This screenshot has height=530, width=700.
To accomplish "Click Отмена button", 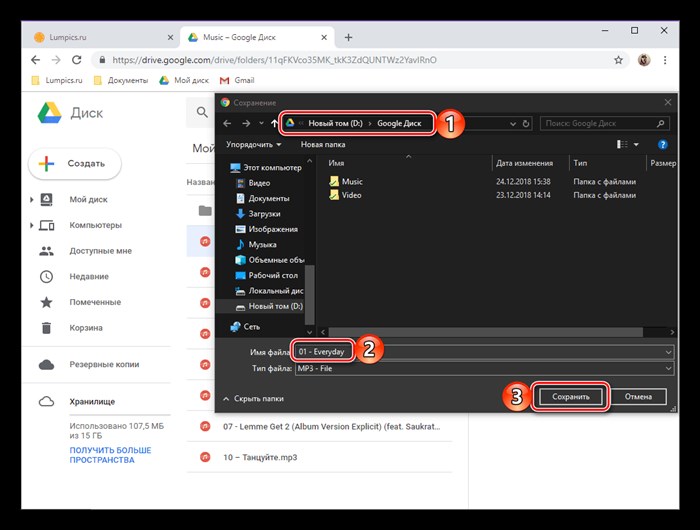I will pos(638,396).
